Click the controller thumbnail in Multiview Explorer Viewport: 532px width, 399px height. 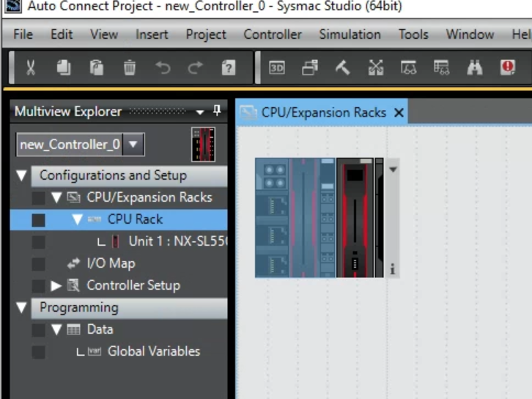203,144
